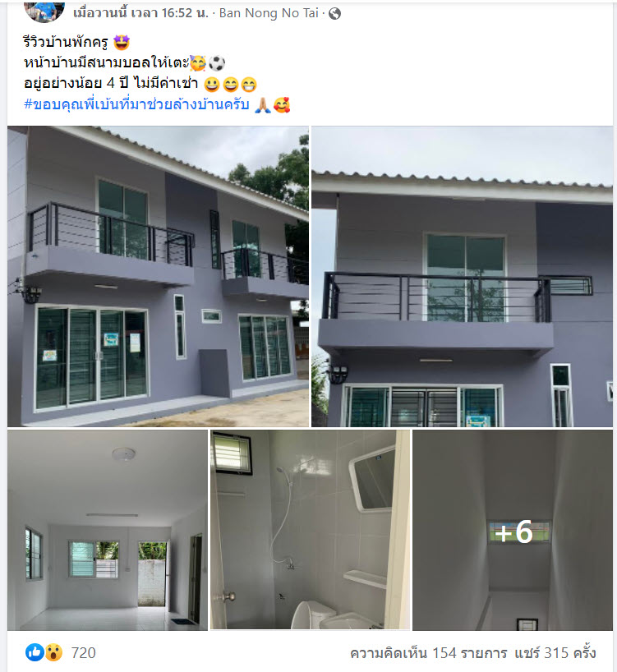The width and height of the screenshot is (617, 672).
Task: Click the blue hashtag thanking พี่เบ้น
Action: [136, 104]
